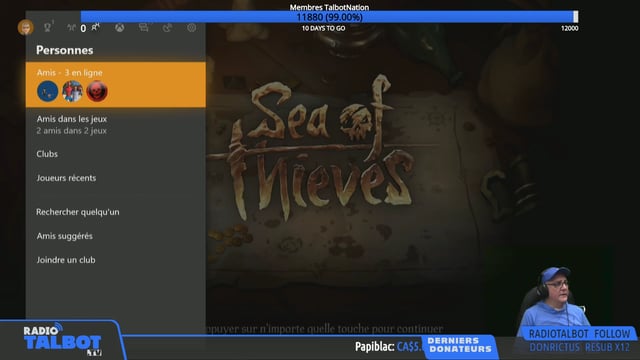
Task: Go to the Xbox Home icon
Action: [x=119, y=27]
